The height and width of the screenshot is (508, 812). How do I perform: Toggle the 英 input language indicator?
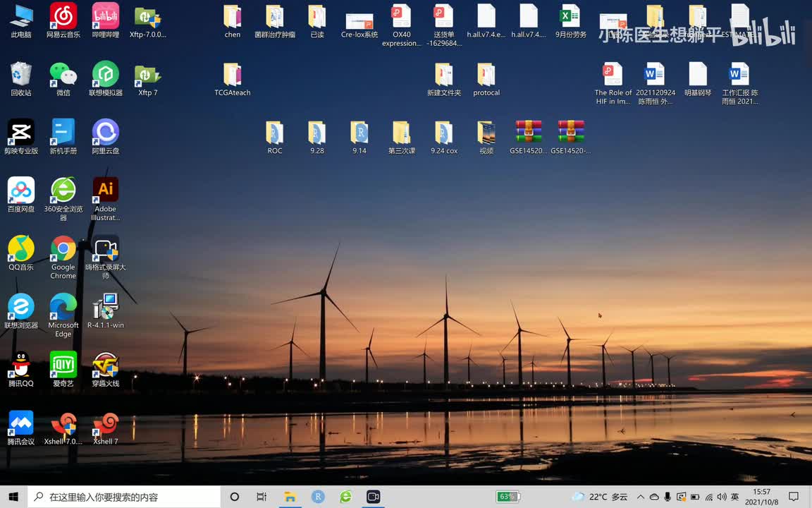[735, 497]
